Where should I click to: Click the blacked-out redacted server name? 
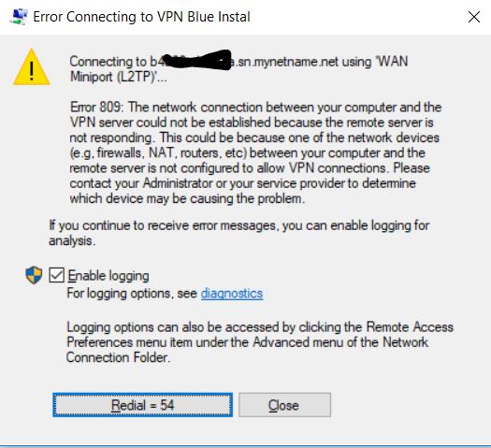[196, 60]
